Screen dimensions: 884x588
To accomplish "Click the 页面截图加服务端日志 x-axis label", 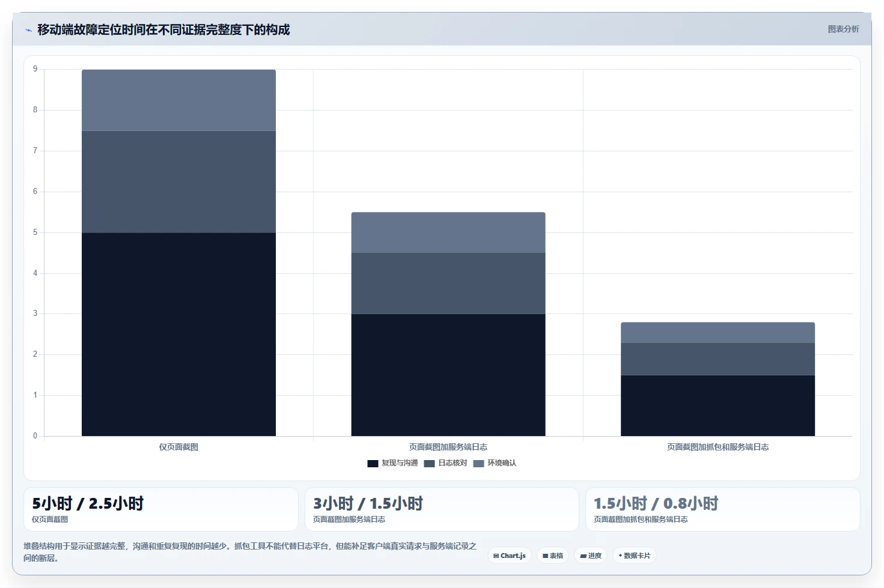I will (x=448, y=447).
